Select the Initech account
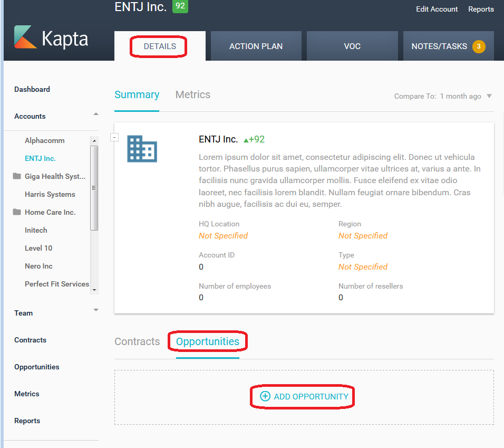Screen dimensions: 504x448 pos(36,230)
